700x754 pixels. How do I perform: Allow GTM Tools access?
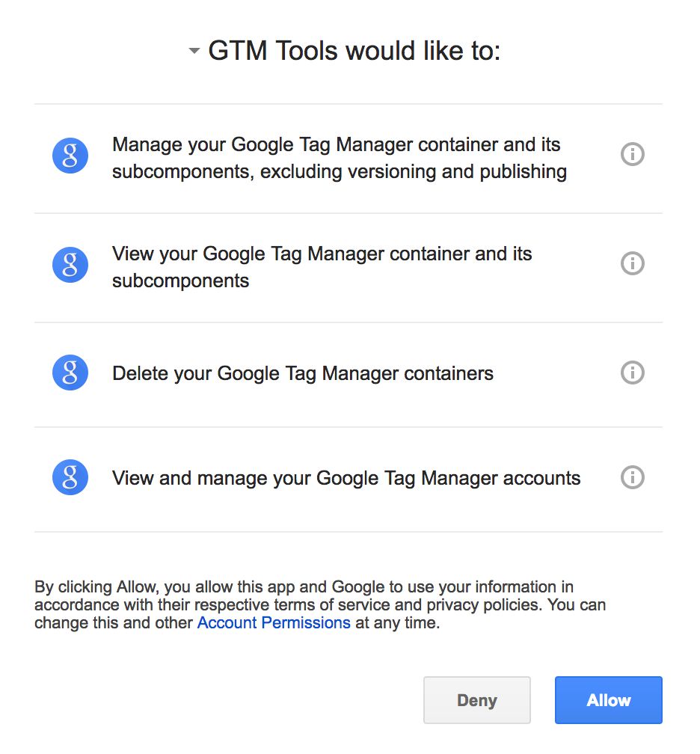[609, 700]
